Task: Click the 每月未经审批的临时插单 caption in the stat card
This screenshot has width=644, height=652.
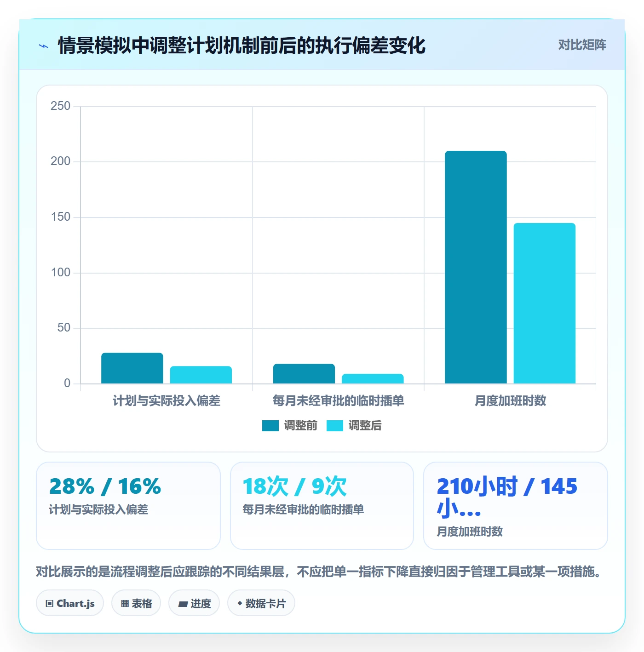Action: pyautogui.click(x=303, y=509)
